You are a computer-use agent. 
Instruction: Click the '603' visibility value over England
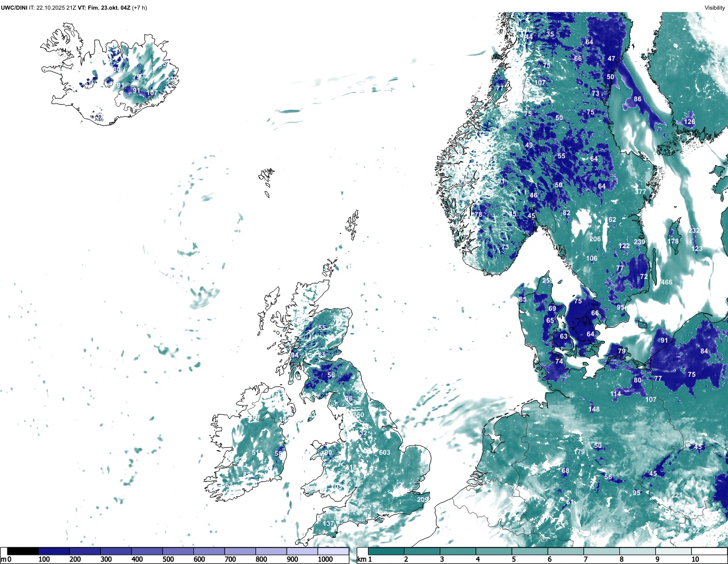point(384,452)
